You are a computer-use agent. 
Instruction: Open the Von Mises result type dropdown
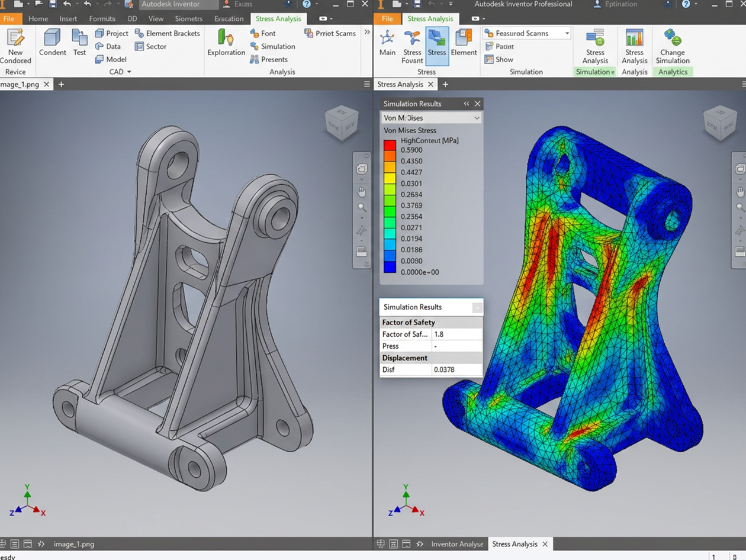click(x=431, y=118)
